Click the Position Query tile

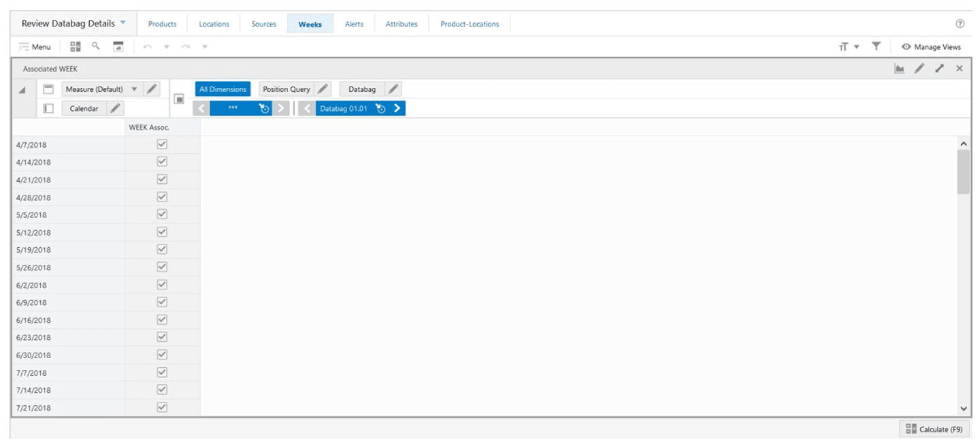tap(287, 89)
